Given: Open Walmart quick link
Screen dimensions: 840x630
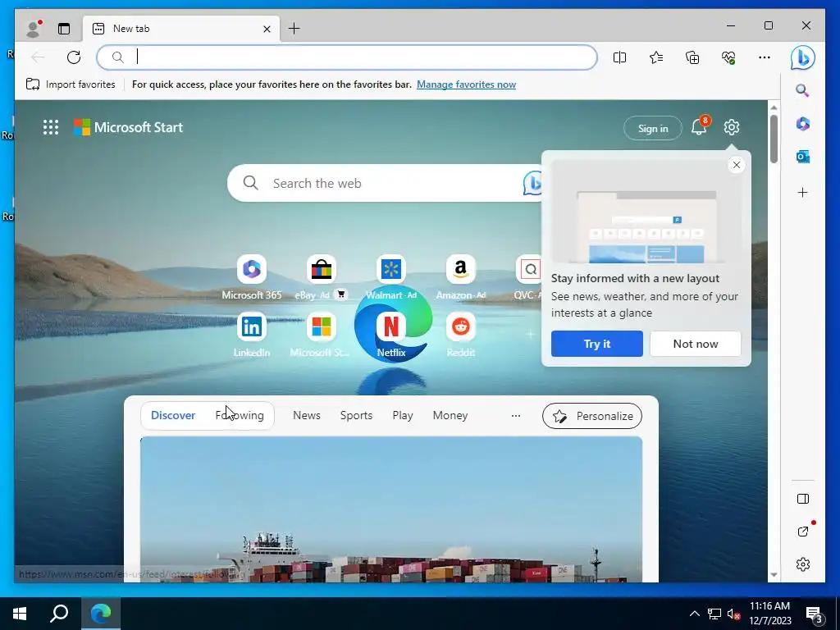Looking at the screenshot, I should pyautogui.click(x=391, y=277).
